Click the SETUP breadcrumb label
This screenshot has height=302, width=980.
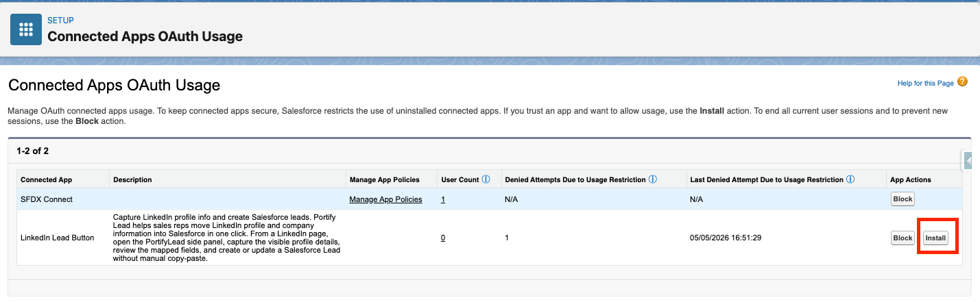pos(60,21)
